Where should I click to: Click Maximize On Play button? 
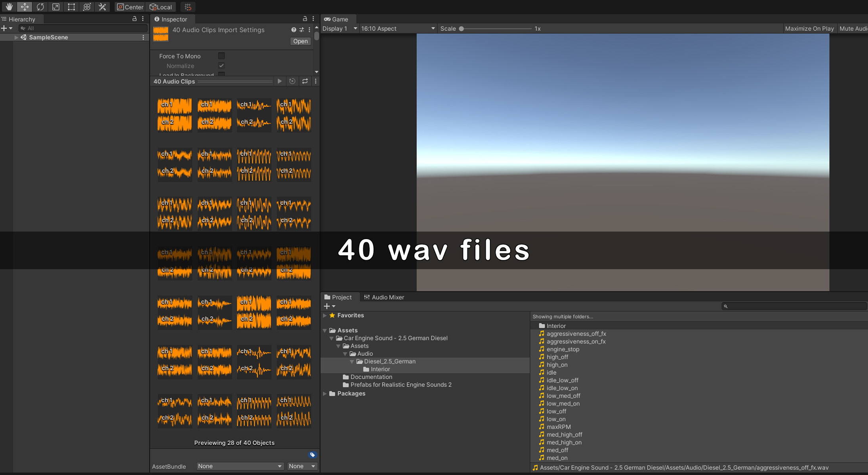[x=809, y=28]
